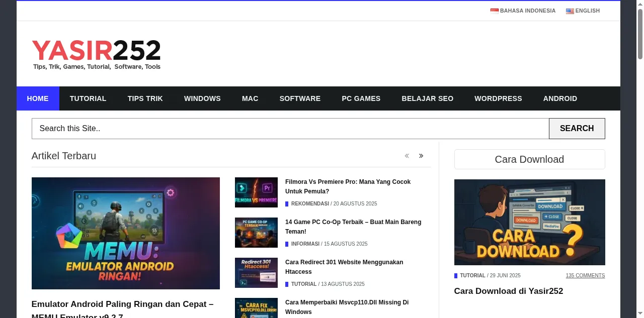Open the Rekomendasi category link
Viewport: 644px width, 318px height.
310,203
